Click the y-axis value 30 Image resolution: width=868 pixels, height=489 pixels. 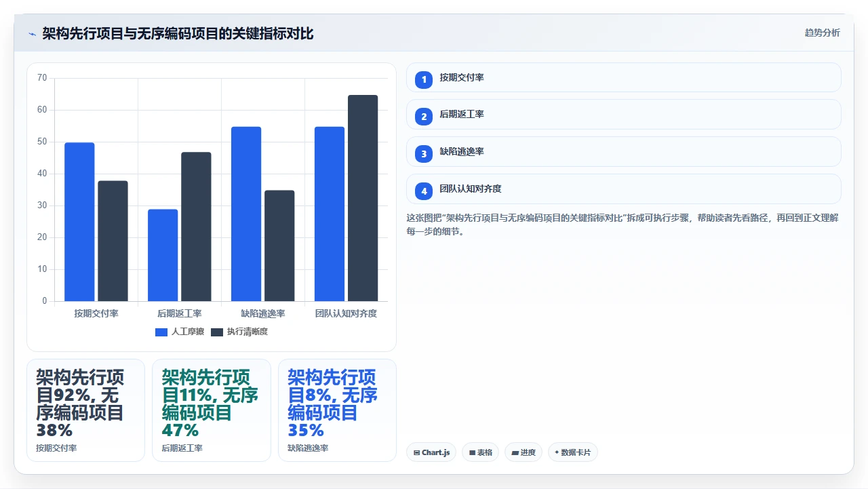click(x=42, y=206)
